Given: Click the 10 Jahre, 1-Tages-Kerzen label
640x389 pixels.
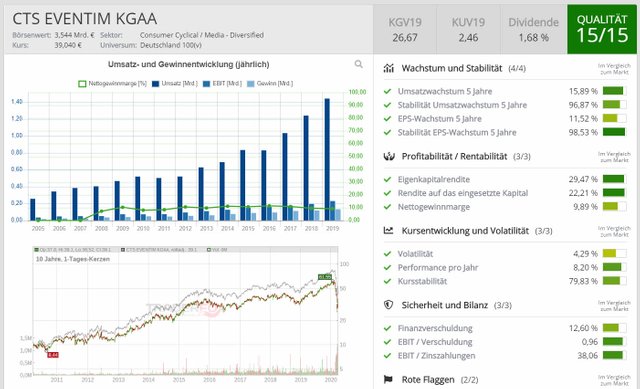Looking at the screenshot, I should click(x=73, y=259).
